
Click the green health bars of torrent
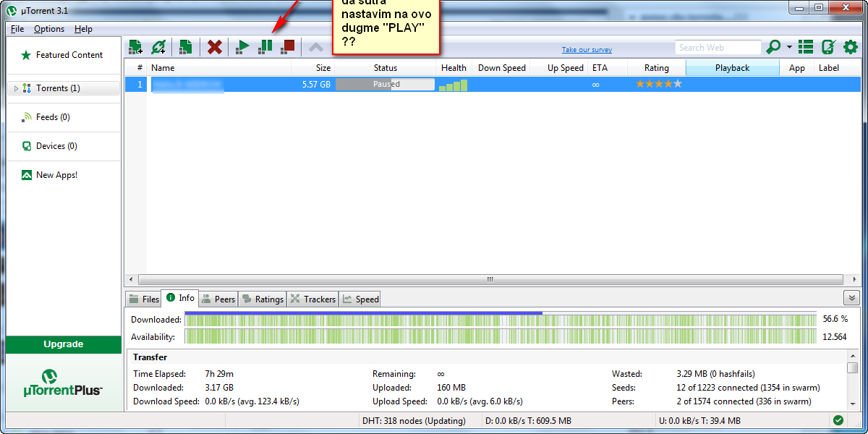454,85
